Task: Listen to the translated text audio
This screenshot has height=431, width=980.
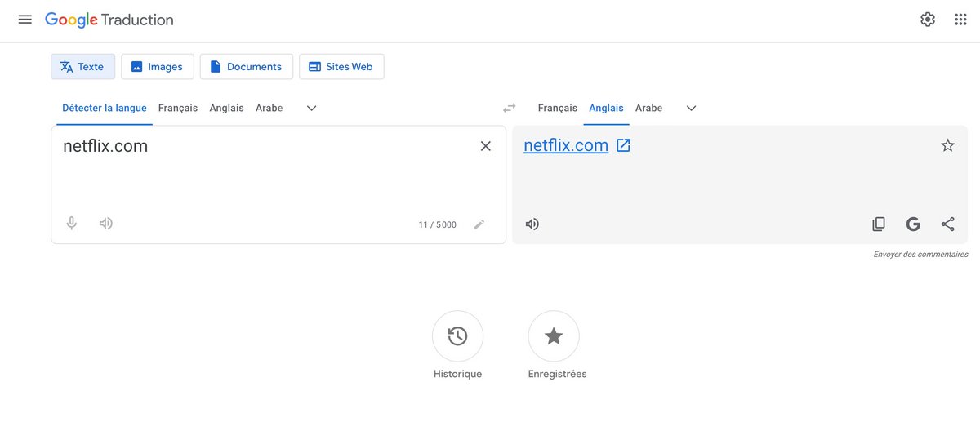Action: [532, 224]
